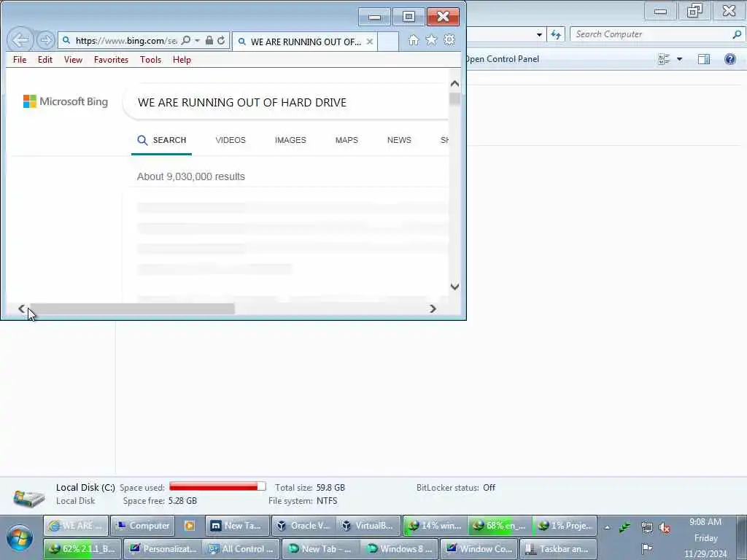Click the Local Disk (C:) drive icon

coord(28,497)
